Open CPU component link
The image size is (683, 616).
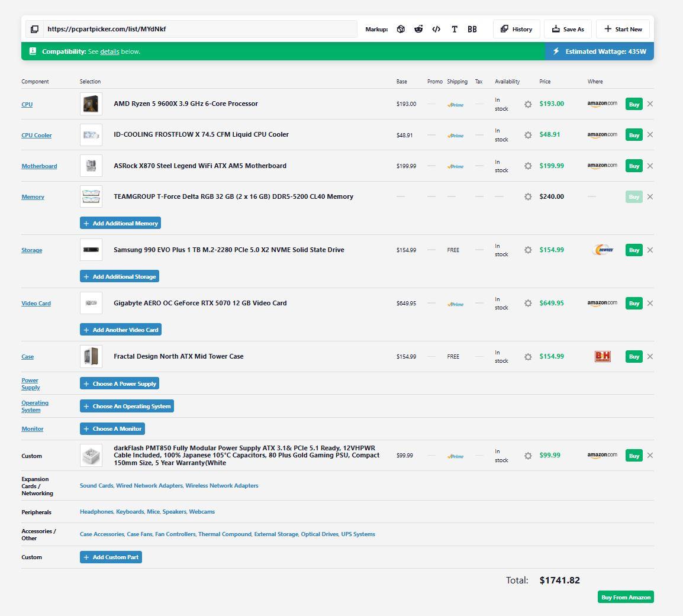click(x=27, y=105)
